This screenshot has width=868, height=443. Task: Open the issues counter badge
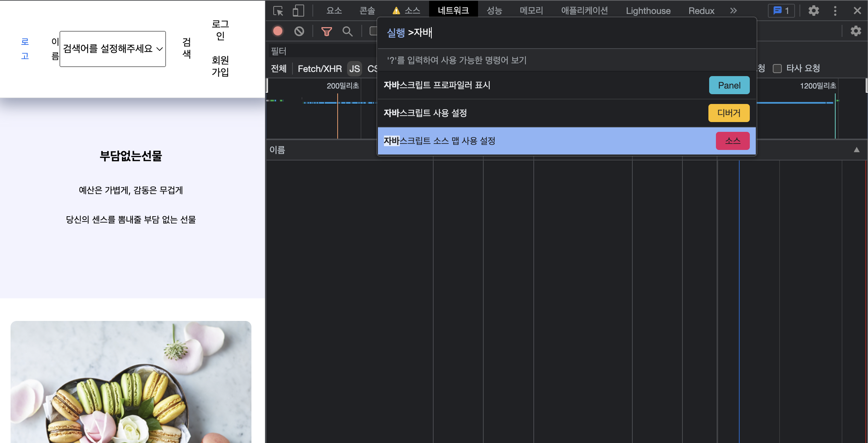click(x=781, y=11)
